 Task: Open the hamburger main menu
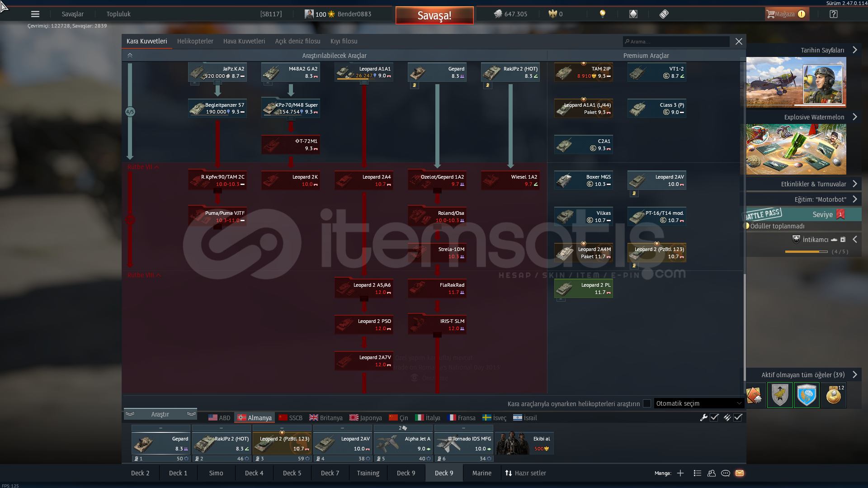(x=35, y=14)
